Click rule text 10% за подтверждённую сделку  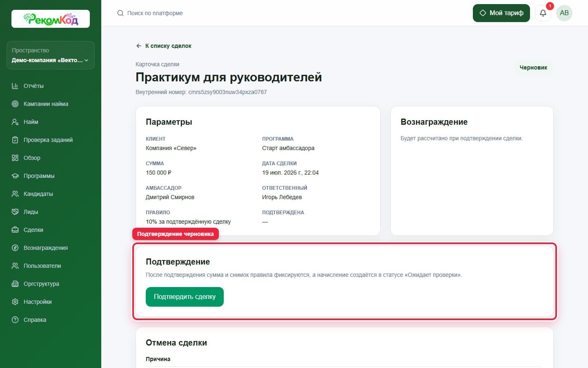coord(188,222)
